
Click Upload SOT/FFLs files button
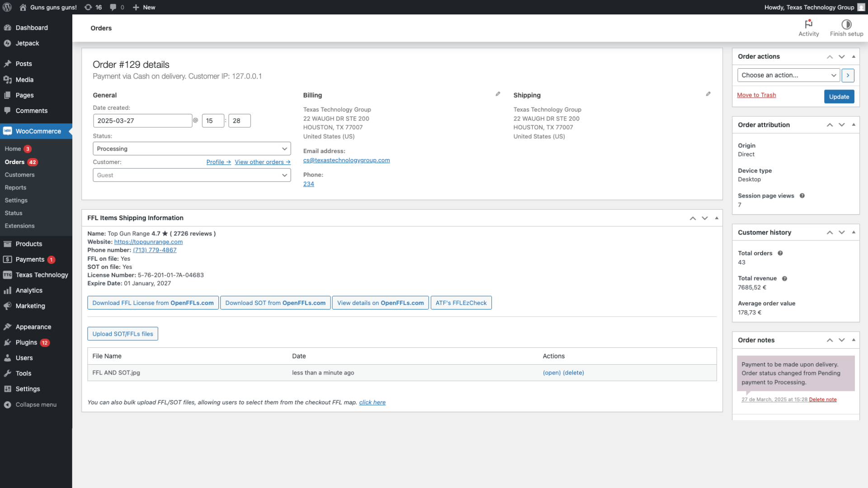point(123,334)
